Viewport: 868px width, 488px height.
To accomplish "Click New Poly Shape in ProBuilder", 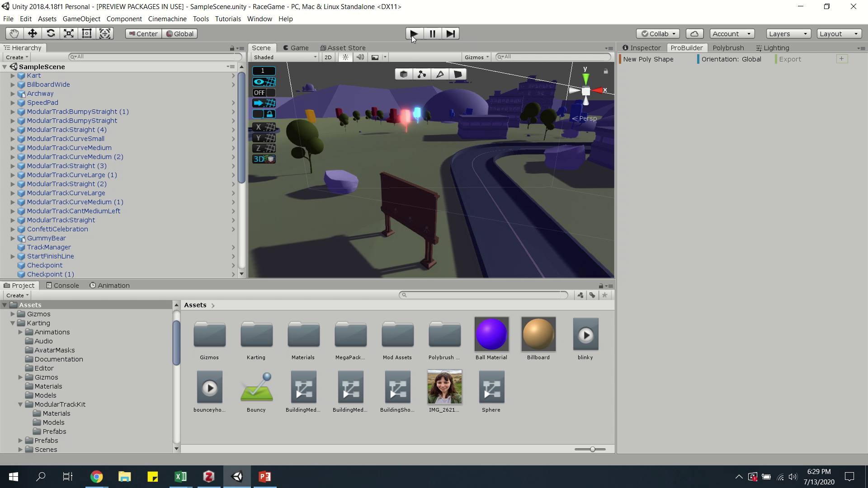I will coord(648,59).
